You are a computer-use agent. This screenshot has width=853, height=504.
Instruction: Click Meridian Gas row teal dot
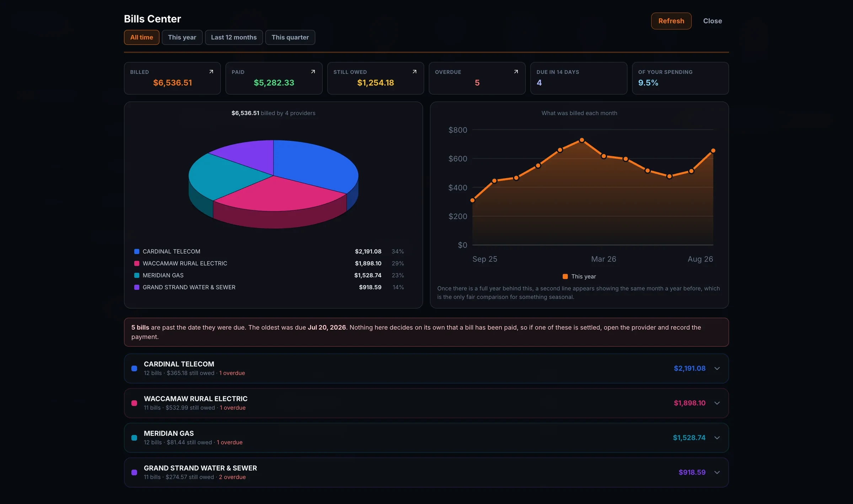pyautogui.click(x=134, y=438)
